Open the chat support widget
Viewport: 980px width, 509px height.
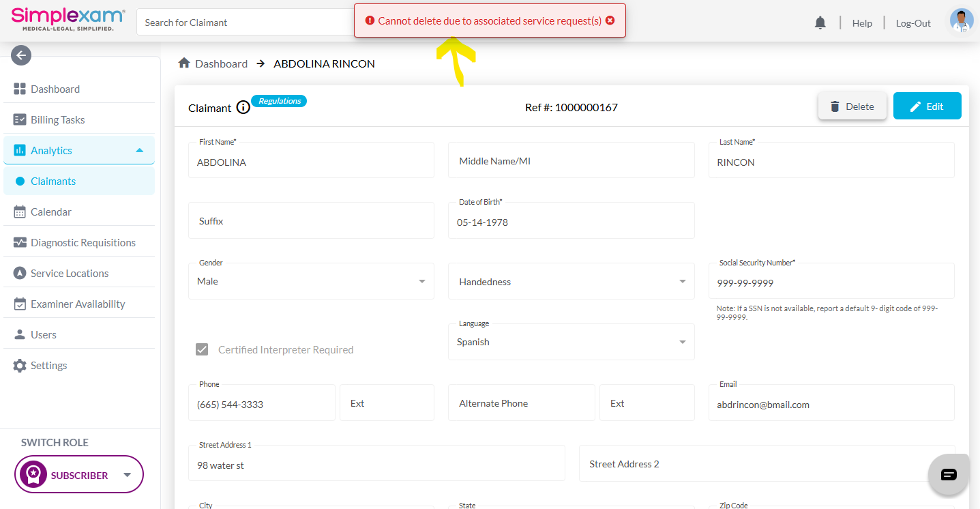pos(949,474)
